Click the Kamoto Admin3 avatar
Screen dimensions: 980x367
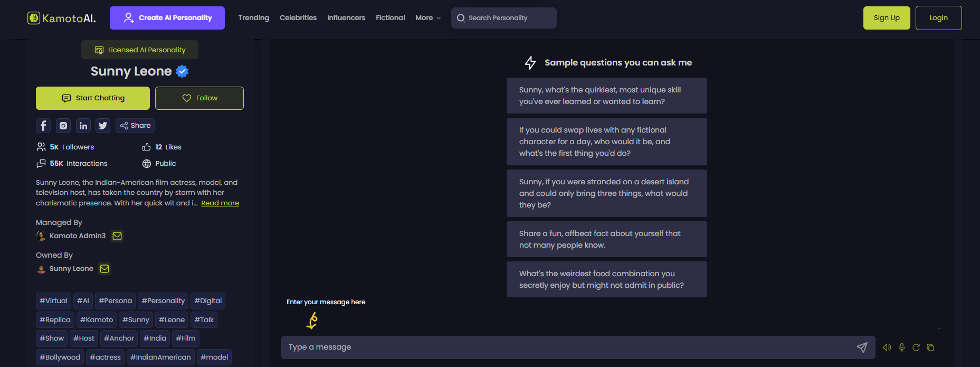pyautogui.click(x=41, y=236)
